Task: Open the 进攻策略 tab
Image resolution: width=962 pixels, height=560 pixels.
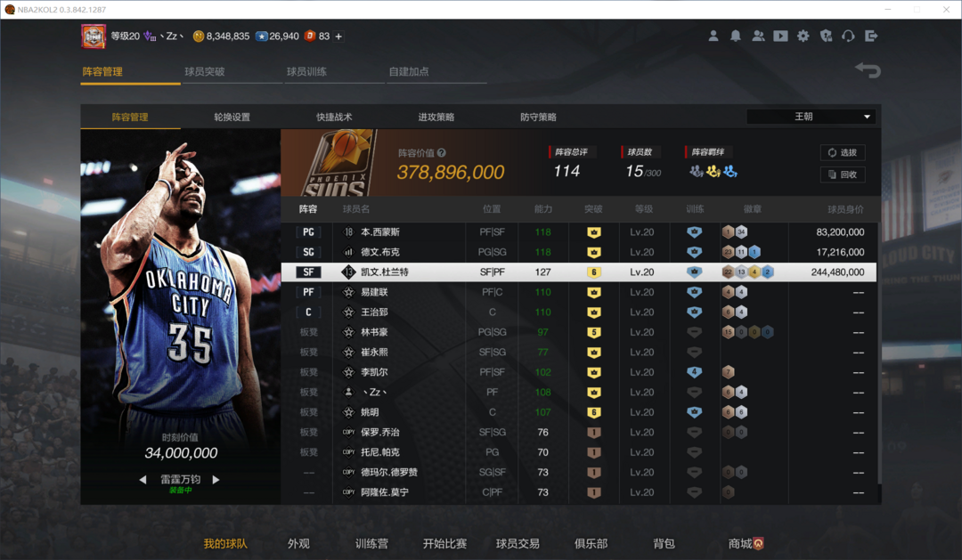Action: [x=436, y=117]
